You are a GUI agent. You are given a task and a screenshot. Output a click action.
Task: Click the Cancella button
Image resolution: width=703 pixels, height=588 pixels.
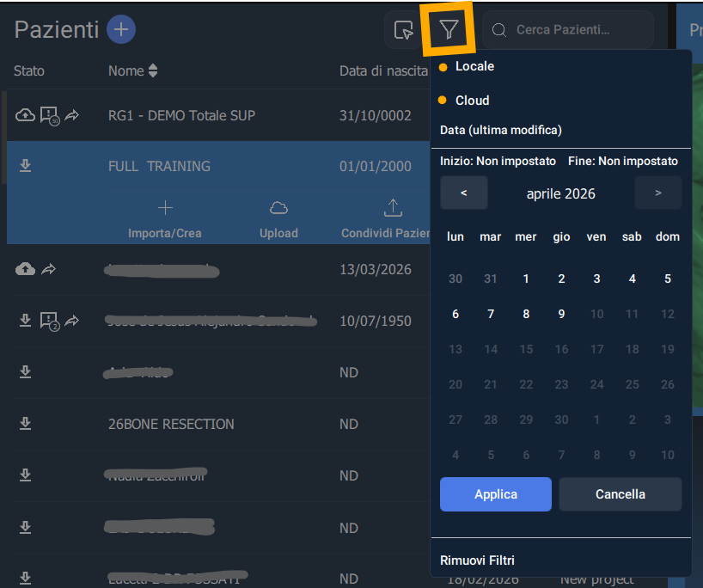coord(620,494)
